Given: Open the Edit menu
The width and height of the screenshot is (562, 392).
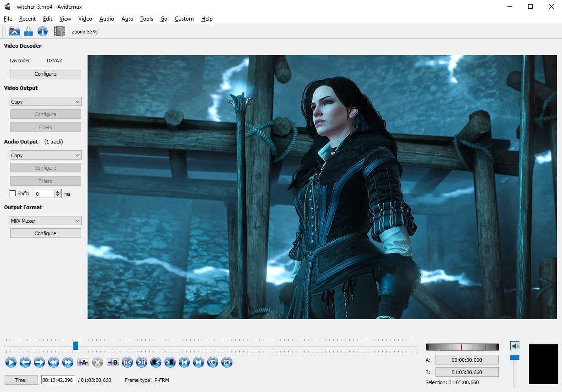Looking at the screenshot, I should (48, 19).
